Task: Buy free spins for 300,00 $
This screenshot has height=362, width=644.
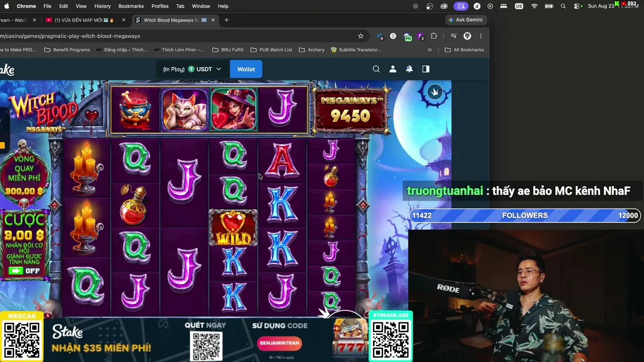Action: pyautogui.click(x=24, y=174)
